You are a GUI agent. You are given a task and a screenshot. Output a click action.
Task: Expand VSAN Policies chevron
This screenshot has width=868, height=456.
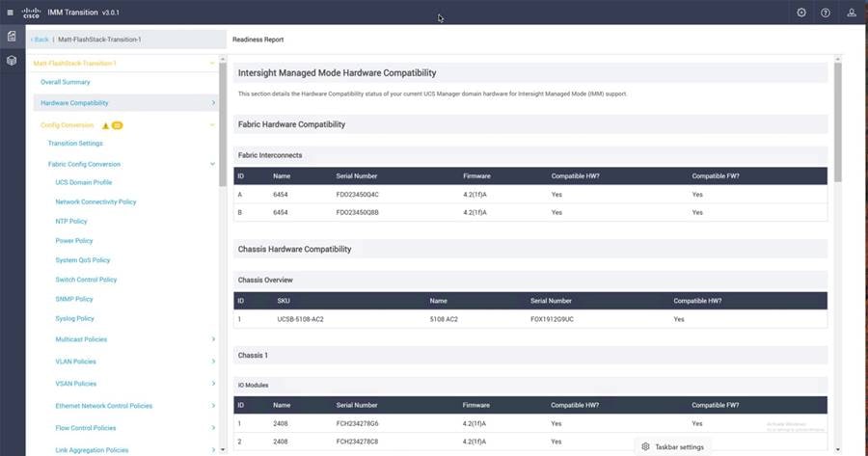(213, 383)
